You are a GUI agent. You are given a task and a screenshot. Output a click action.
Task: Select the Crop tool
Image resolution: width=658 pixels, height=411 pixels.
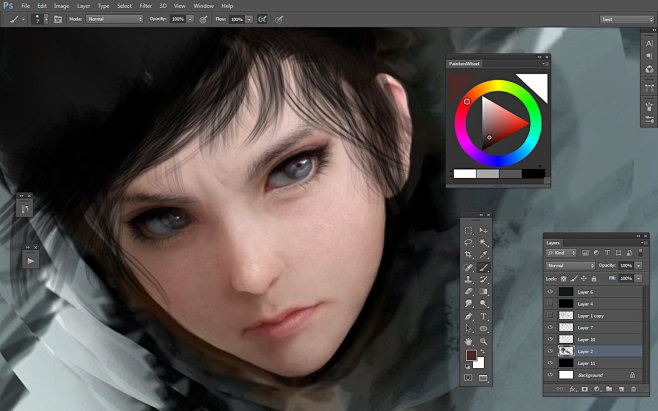pos(469,255)
